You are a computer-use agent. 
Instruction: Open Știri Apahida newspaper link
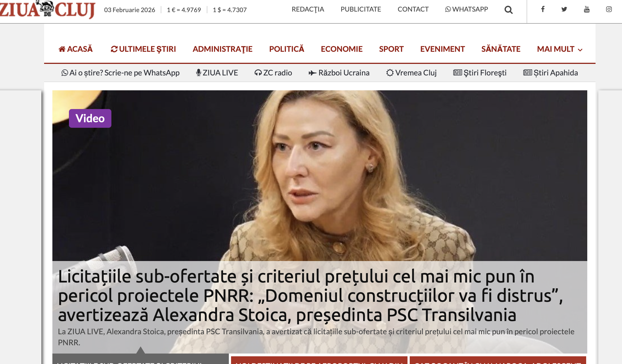pyautogui.click(x=551, y=73)
